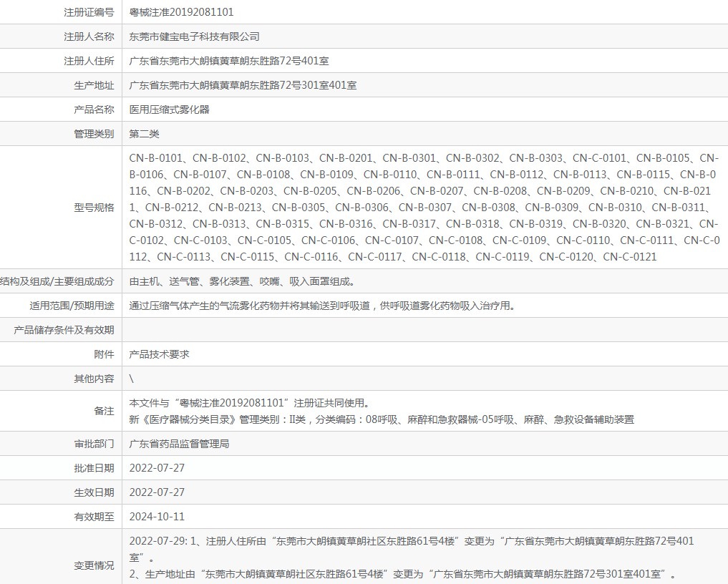Image resolution: width=728 pixels, height=584 pixels.
Task: Select effective date 2022-07-27 beside 生效日期
Action: (x=157, y=492)
